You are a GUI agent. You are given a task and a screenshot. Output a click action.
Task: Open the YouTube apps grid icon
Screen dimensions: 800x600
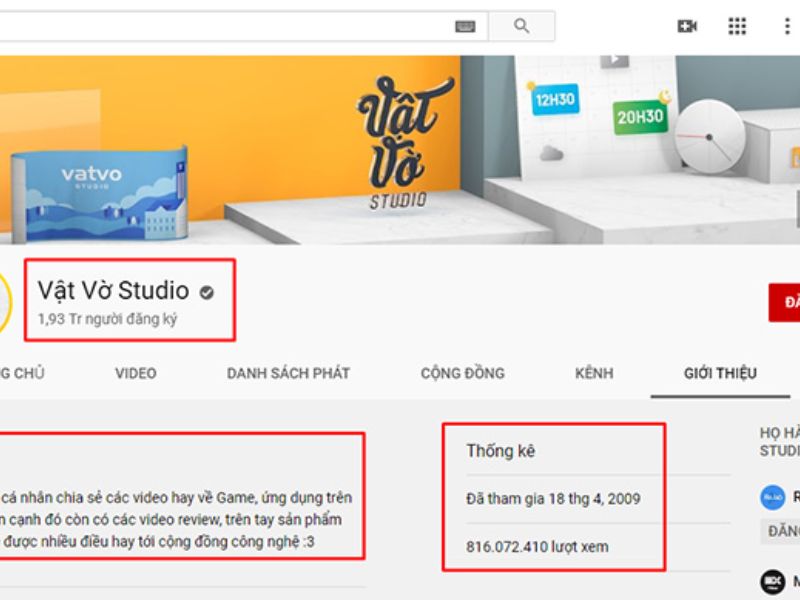738,25
